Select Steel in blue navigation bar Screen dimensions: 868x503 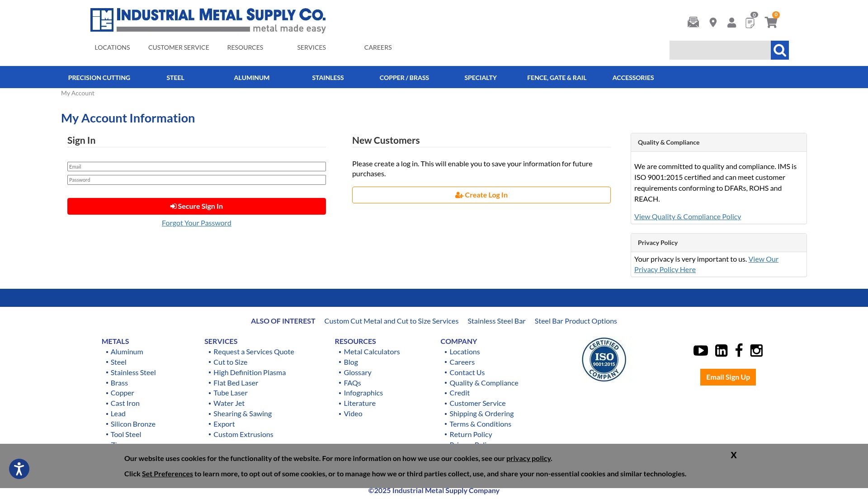point(175,78)
